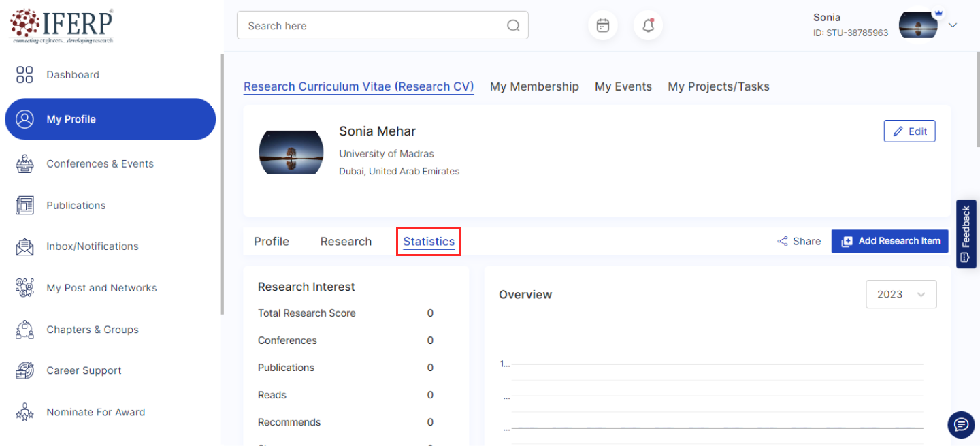Open the My Events tab
Image resolution: width=980 pixels, height=446 pixels.
[623, 86]
